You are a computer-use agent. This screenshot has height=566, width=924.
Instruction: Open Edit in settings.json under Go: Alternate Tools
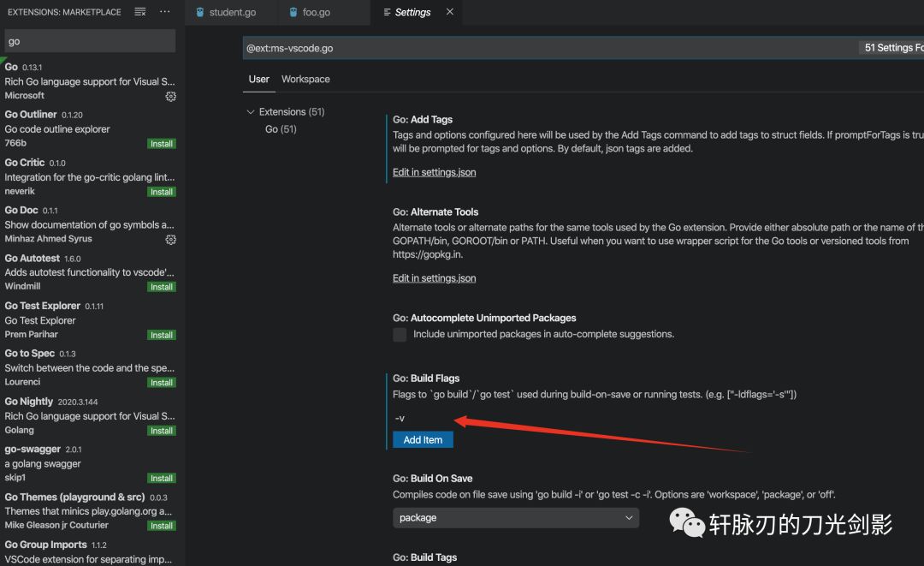[x=435, y=278]
